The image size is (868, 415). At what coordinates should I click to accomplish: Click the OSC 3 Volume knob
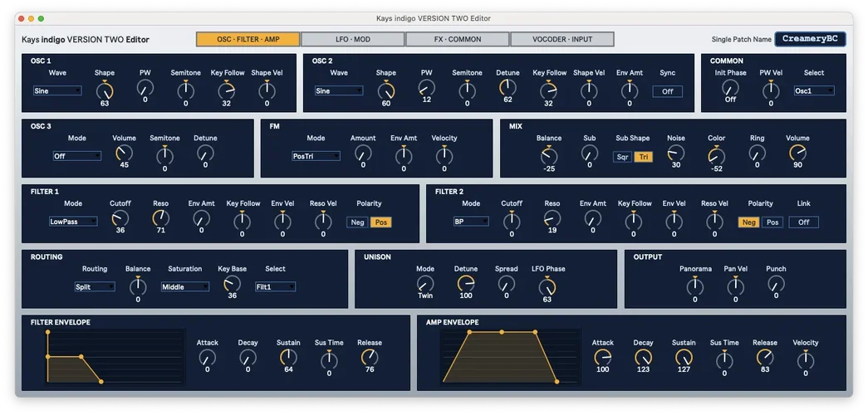[x=124, y=153]
